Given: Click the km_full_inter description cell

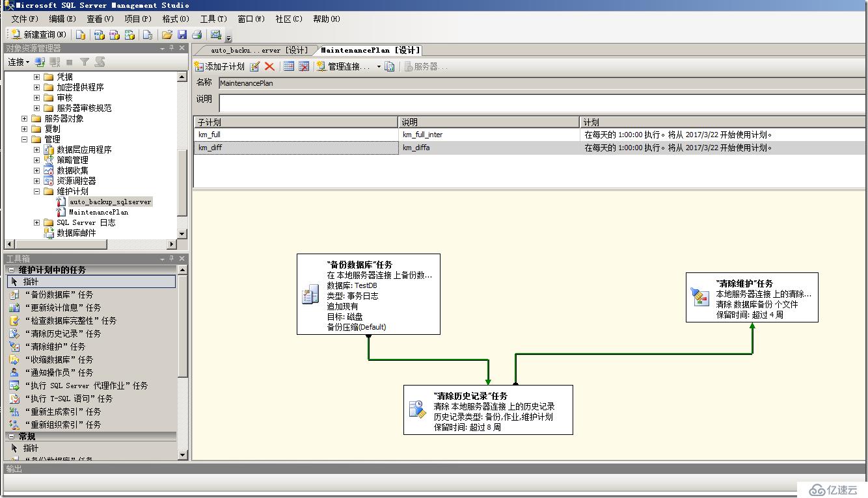Looking at the screenshot, I should pos(489,135).
